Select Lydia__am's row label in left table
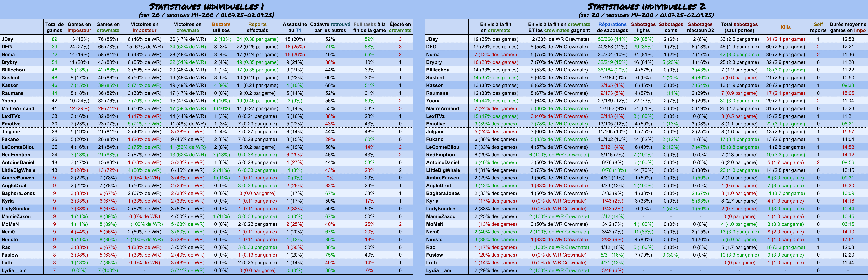 pyautogui.click(x=14, y=270)
